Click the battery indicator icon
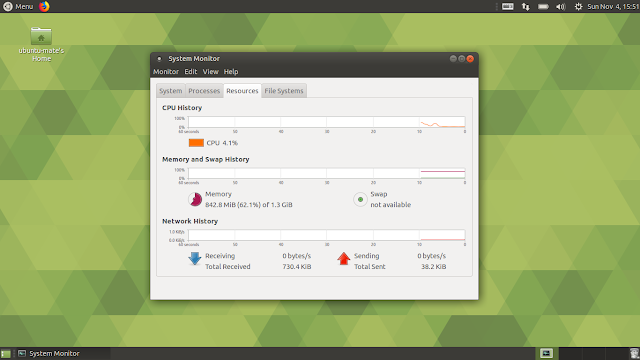 click(543, 7)
